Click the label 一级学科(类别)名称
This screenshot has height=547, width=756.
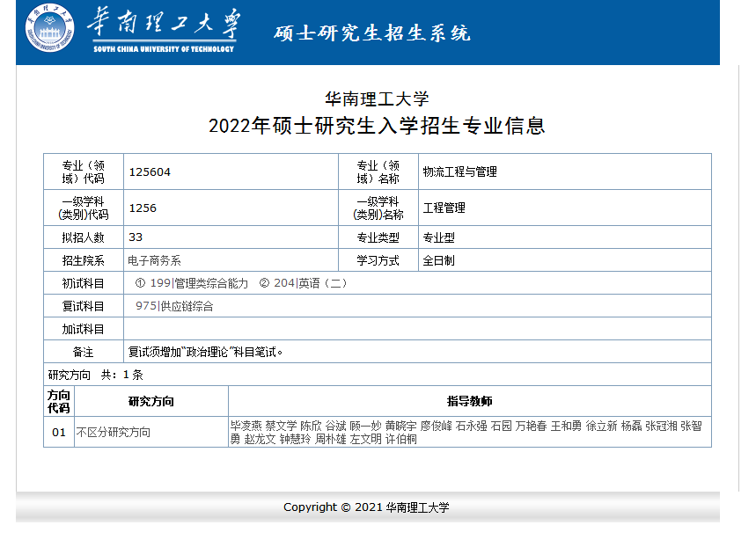pos(378,208)
